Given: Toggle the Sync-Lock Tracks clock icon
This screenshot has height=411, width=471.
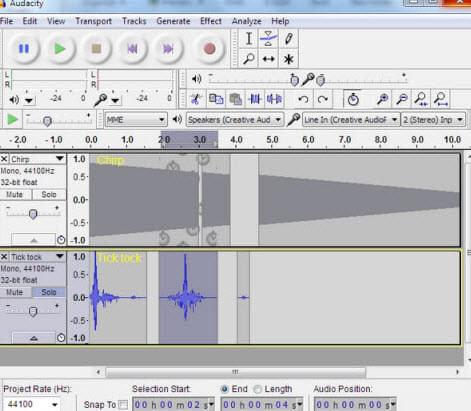Looking at the screenshot, I should 353,99.
